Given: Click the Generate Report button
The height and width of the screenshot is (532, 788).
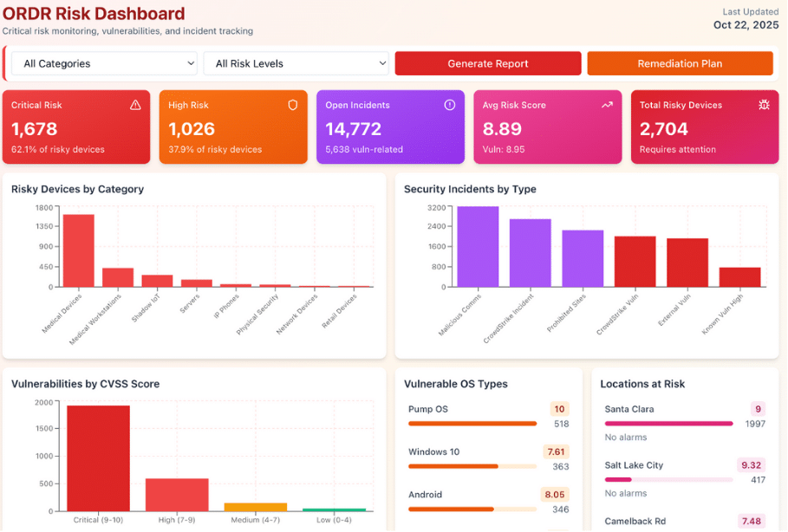Looking at the screenshot, I should [x=488, y=63].
